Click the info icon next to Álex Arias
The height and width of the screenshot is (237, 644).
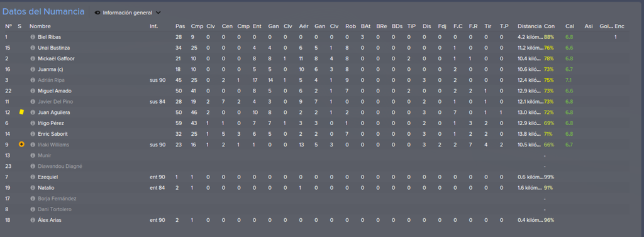pyautogui.click(x=33, y=220)
